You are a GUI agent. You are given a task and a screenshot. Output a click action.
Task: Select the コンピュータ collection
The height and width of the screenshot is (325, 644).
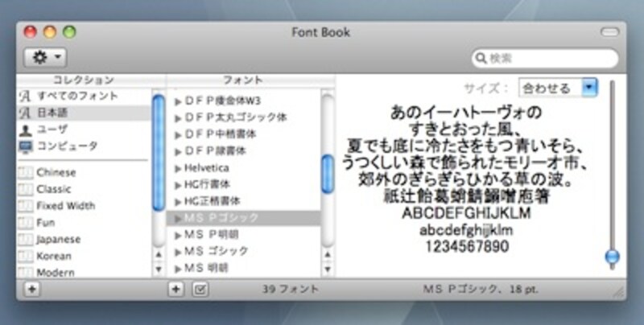click(85, 146)
